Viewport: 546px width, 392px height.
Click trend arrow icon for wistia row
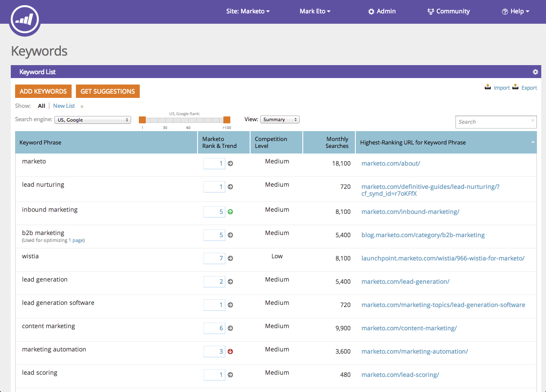pos(230,258)
